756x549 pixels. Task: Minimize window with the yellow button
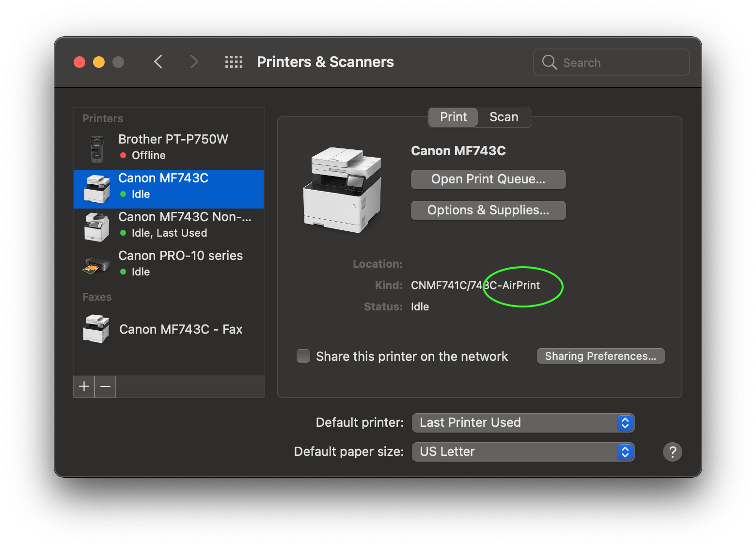click(99, 62)
